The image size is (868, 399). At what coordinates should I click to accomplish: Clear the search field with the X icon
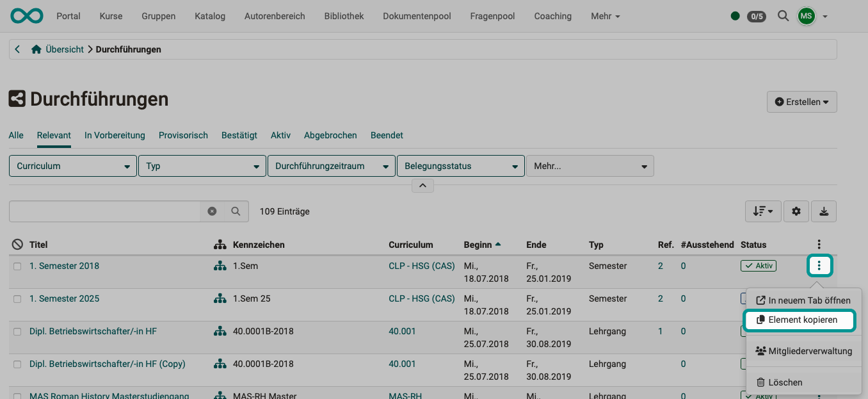point(212,211)
